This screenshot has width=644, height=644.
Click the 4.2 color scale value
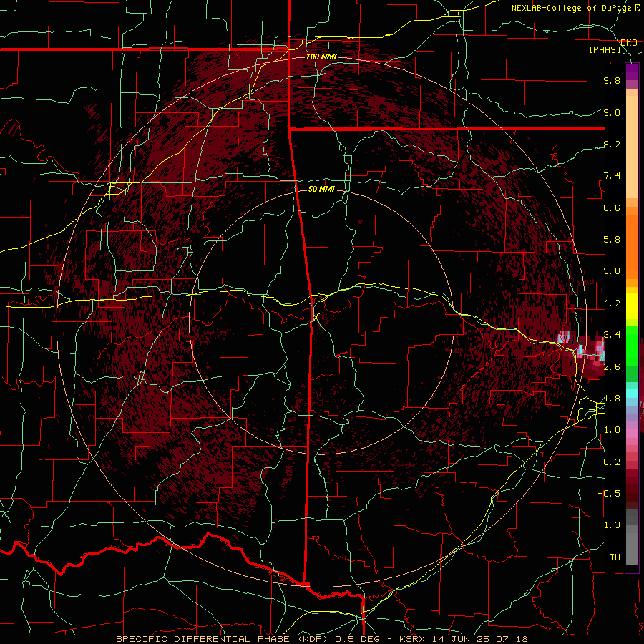pyautogui.click(x=612, y=303)
